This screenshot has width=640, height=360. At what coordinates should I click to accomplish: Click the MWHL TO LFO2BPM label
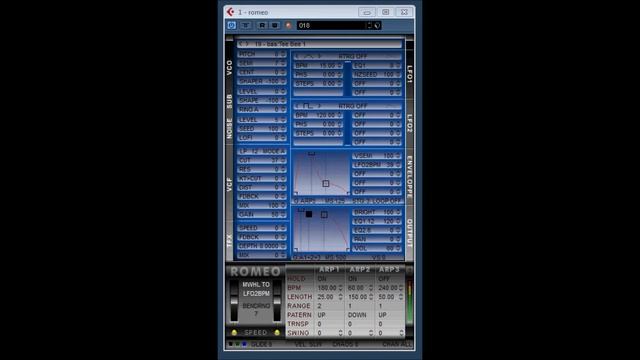tap(256, 289)
